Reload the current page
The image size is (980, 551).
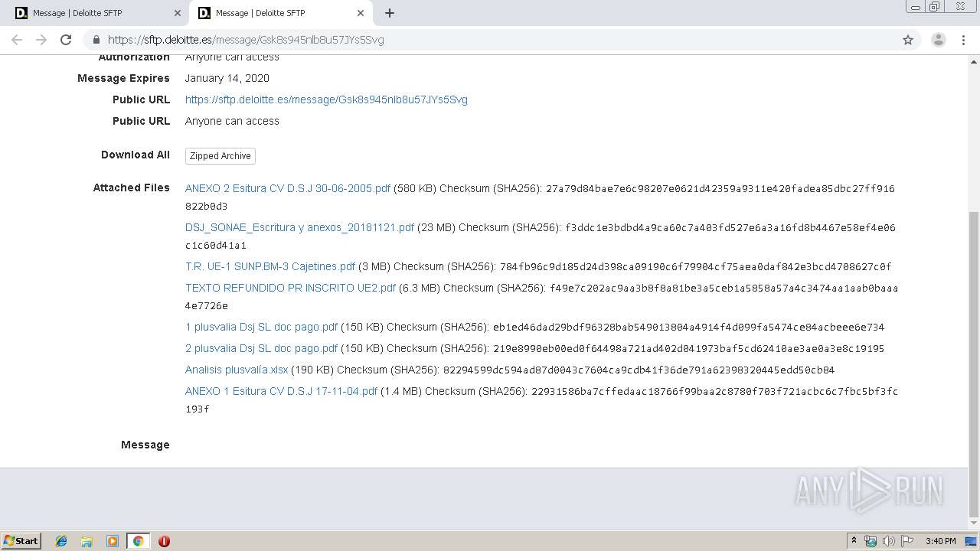(x=66, y=40)
